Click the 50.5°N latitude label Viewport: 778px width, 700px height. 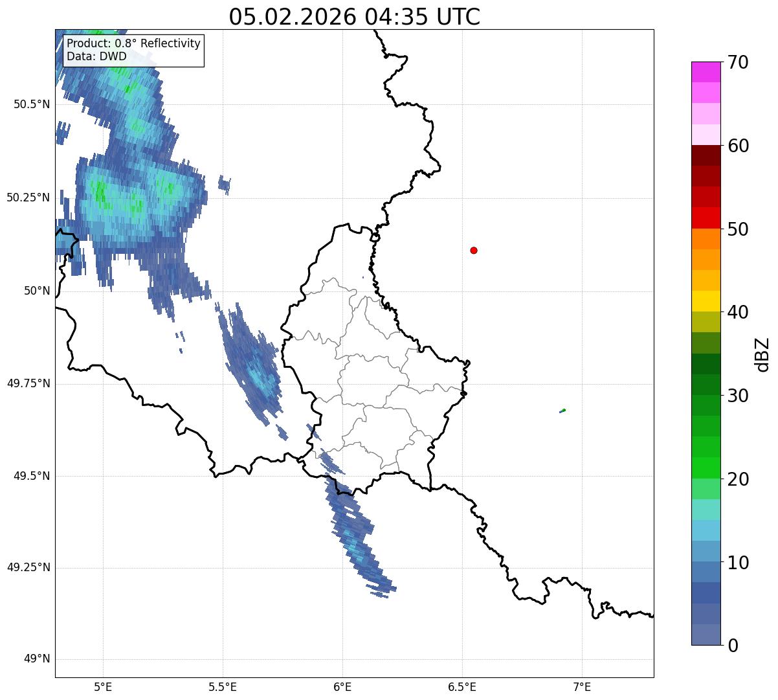pyautogui.click(x=32, y=104)
